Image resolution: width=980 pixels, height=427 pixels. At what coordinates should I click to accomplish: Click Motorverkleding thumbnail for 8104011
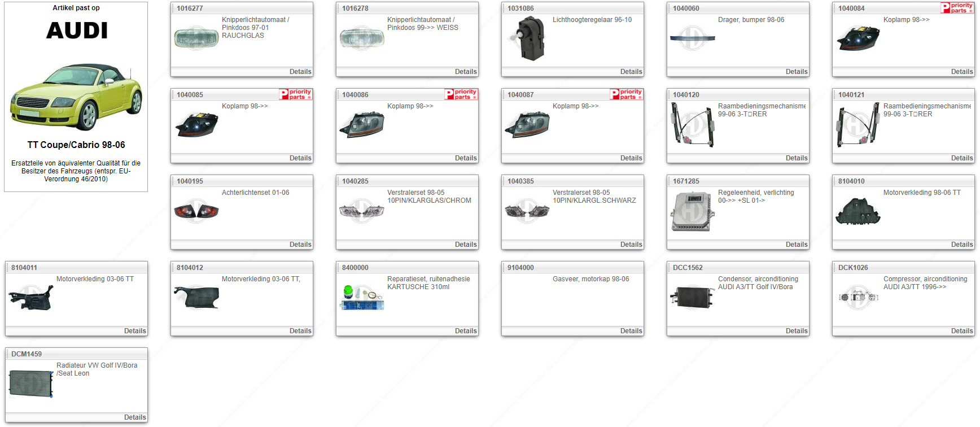(x=31, y=298)
